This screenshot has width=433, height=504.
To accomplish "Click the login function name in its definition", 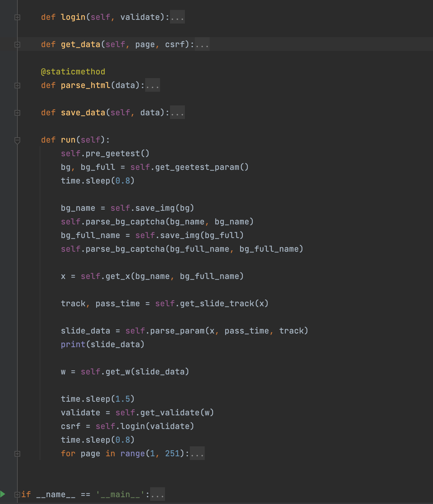I will pyautogui.click(x=73, y=17).
